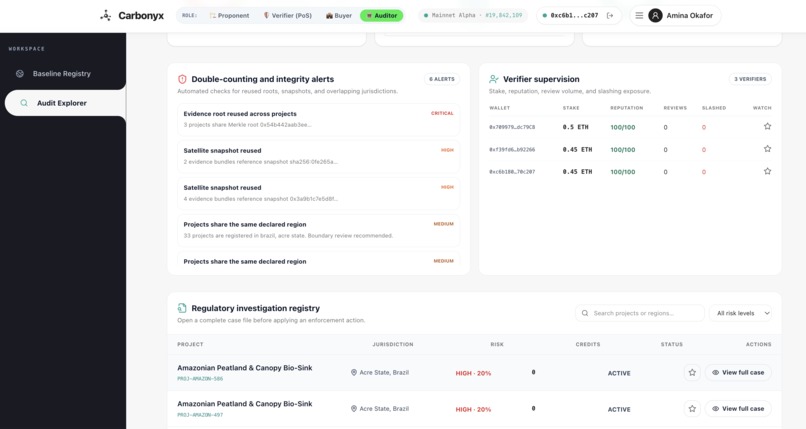The width and height of the screenshot is (806, 429).
Task: Switch role to Buyer
Action: (339, 15)
